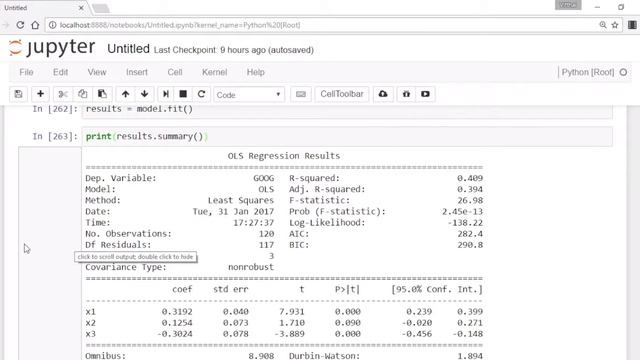Click the save and checkpoint icon
The image size is (640, 360).
coord(18,94)
